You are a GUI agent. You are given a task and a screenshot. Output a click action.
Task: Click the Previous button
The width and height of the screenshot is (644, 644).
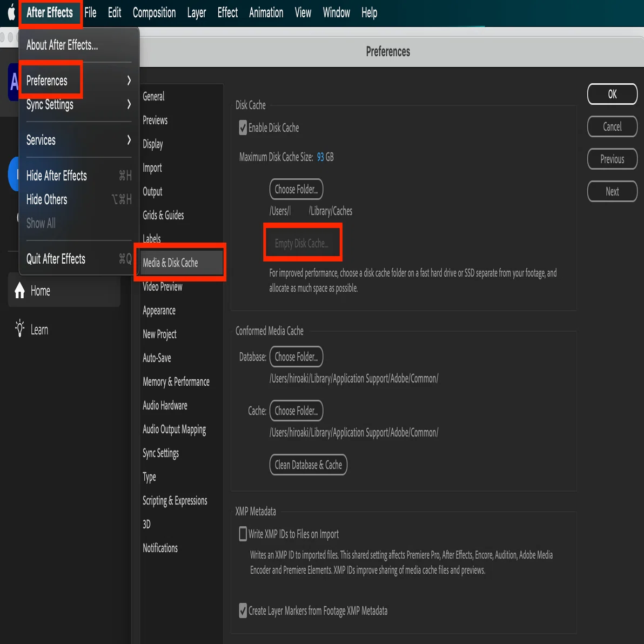click(x=612, y=159)
